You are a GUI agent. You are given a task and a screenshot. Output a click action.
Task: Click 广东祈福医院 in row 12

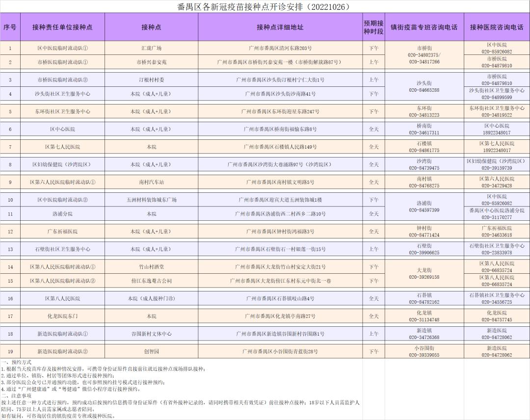pos(62,232)
